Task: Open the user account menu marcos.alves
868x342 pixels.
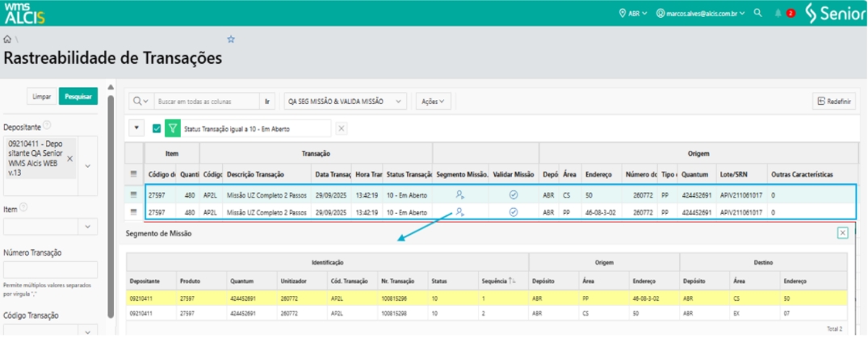Action: click(701, 13)
